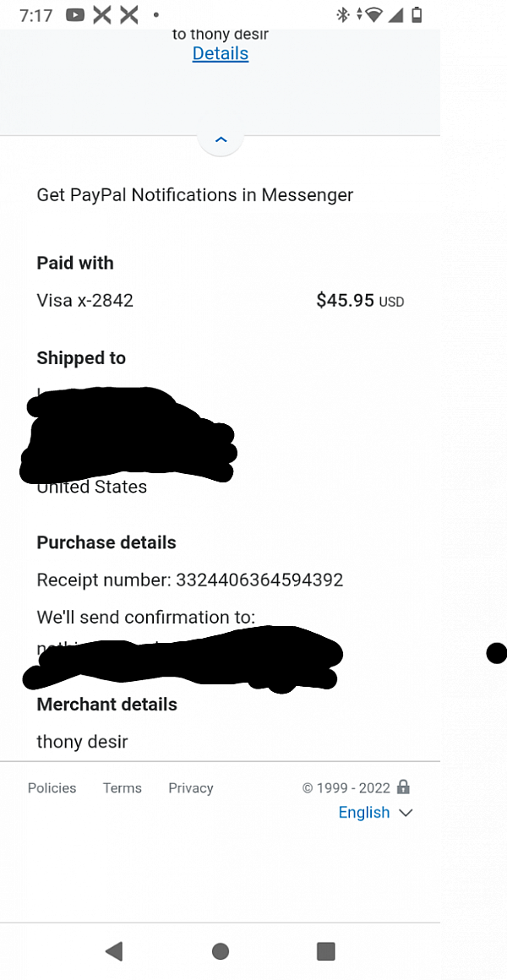Open the Terms footer link
Screen dimensions: 507x980
123,788
